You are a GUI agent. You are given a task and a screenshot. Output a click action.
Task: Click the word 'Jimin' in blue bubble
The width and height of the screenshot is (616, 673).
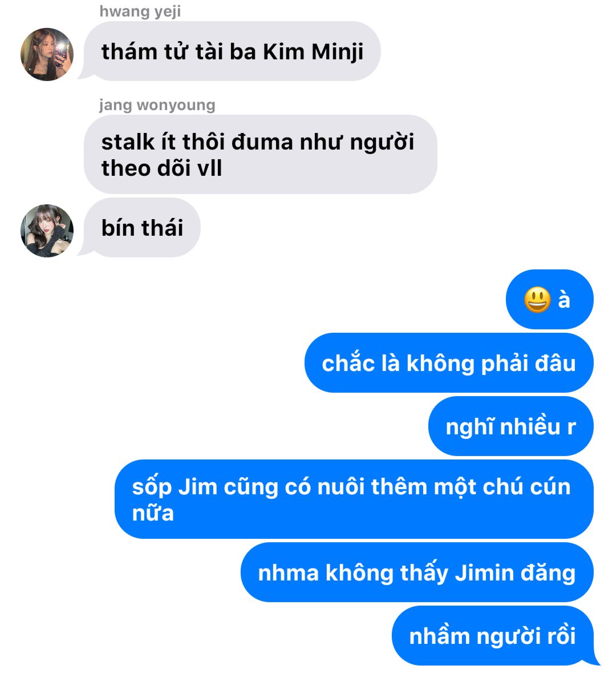click(x=484, y=573)
